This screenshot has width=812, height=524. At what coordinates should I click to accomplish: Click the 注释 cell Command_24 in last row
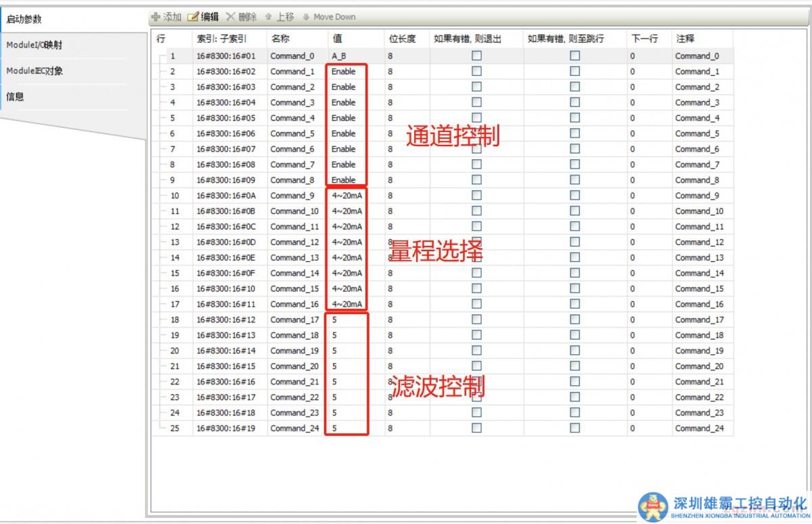pyautogui.click(x=699, y=428)
